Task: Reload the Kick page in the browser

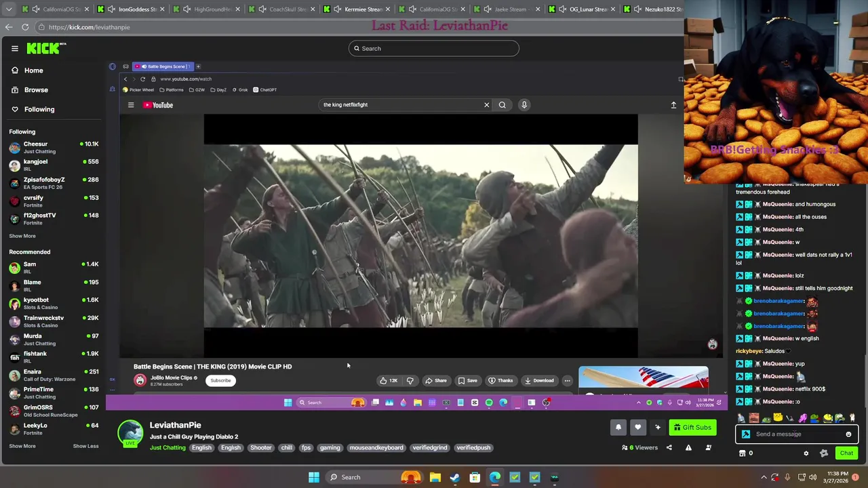Action: [x=25, y=27]
